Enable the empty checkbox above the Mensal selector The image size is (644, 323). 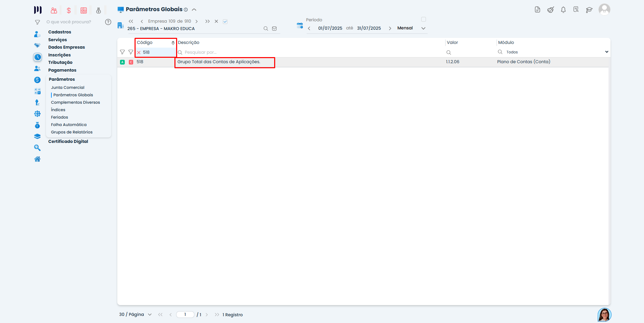tap(423, 19)
